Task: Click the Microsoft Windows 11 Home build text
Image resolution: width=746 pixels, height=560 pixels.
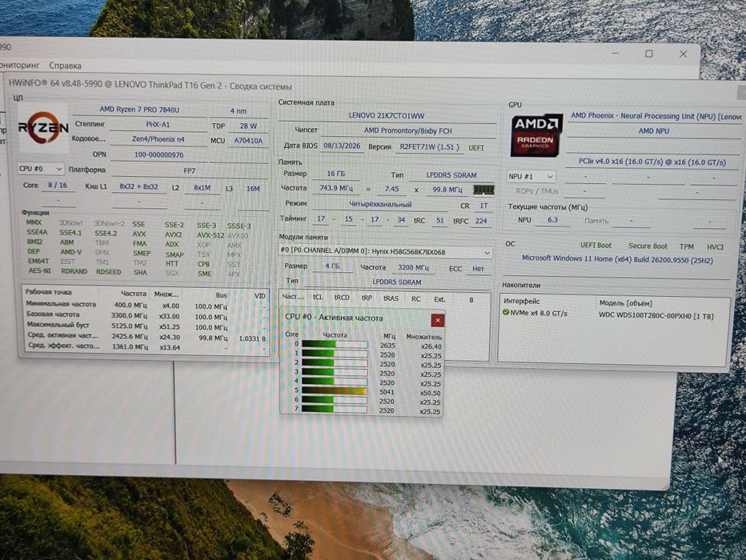Action: (617, 259)
